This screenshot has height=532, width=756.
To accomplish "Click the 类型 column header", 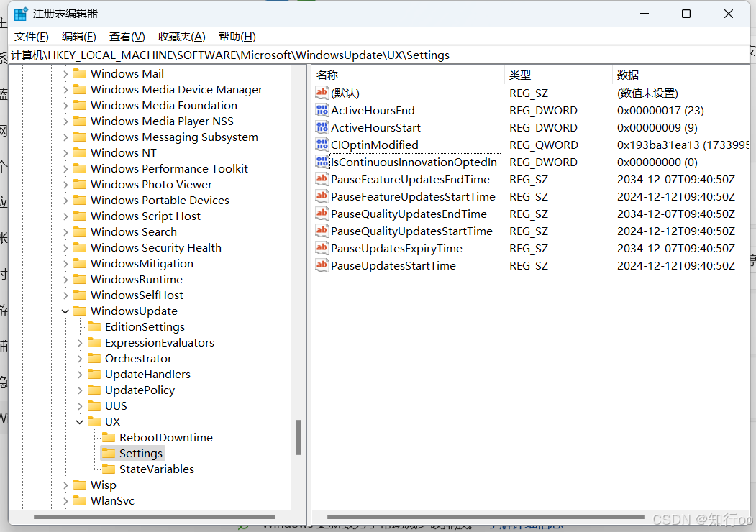I will click(558, 75).
